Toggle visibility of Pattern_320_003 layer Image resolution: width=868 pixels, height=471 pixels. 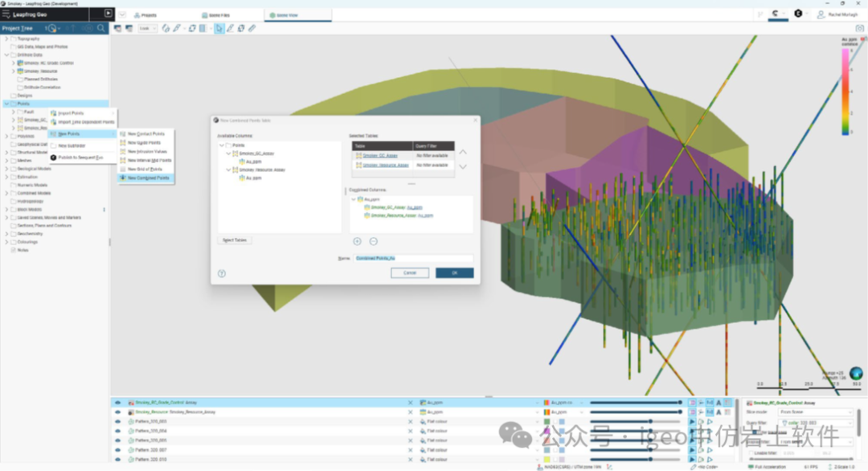click(x=117, y=421)
